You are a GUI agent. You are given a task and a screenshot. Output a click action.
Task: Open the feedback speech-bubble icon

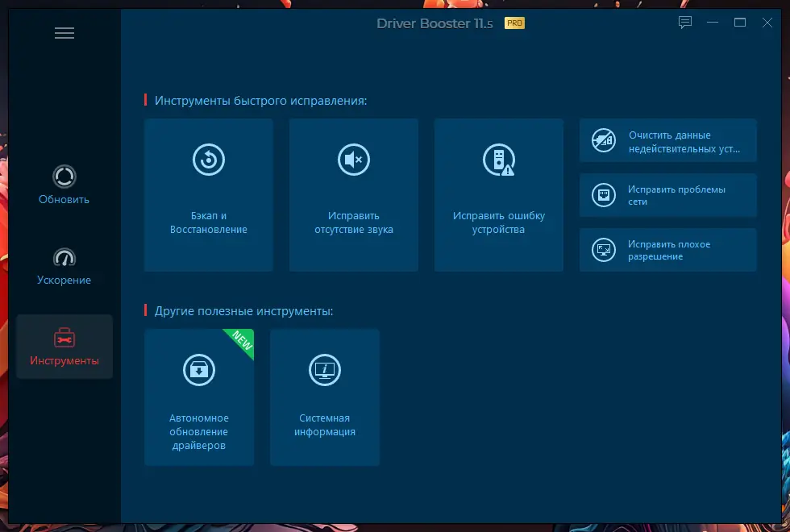tap(685, 23)
